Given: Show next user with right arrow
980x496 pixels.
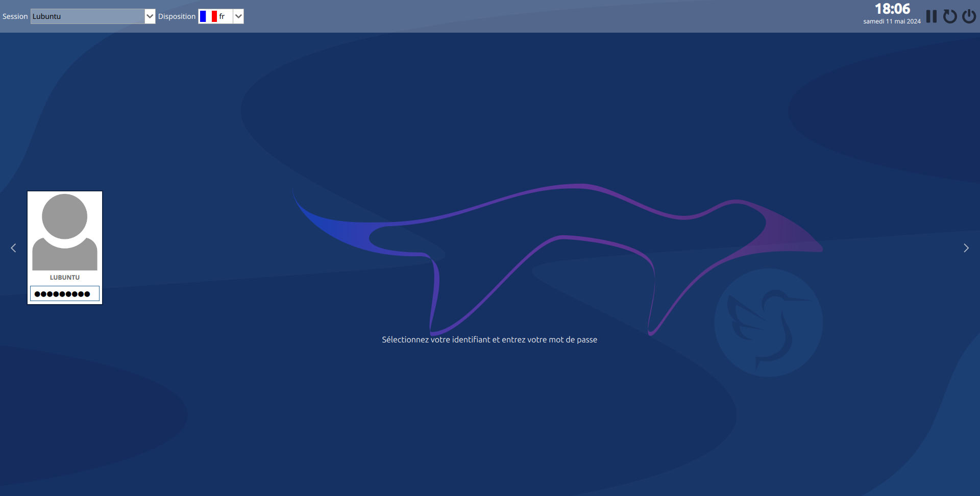Looking at the screenshot, I should [966, 248].
